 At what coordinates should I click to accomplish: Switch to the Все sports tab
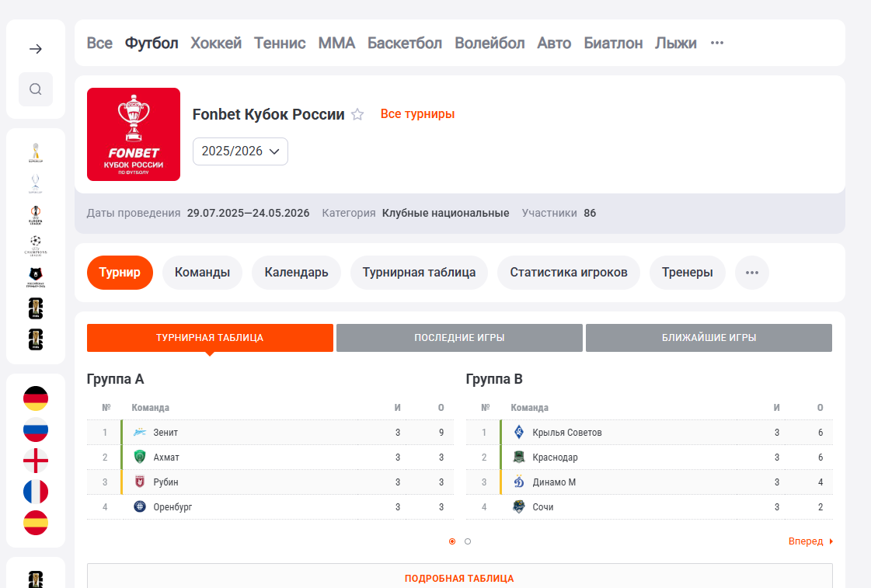[99, 43]
